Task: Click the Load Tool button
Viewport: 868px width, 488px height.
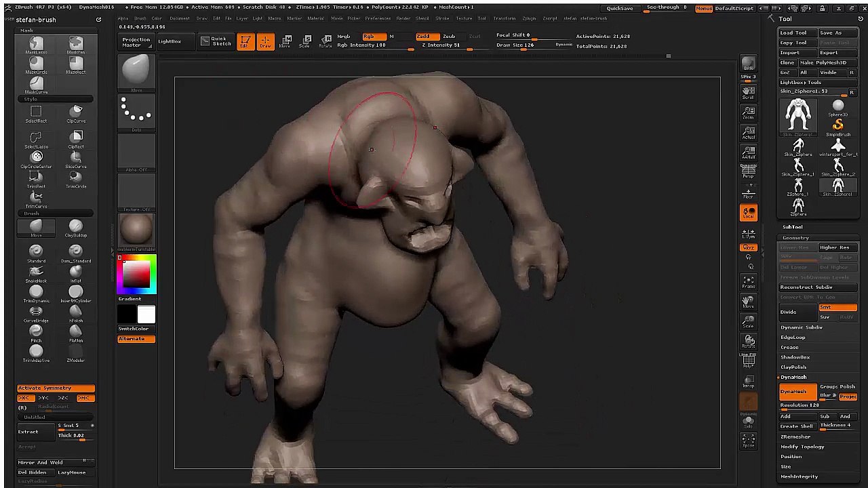Action: click(797, 33)
